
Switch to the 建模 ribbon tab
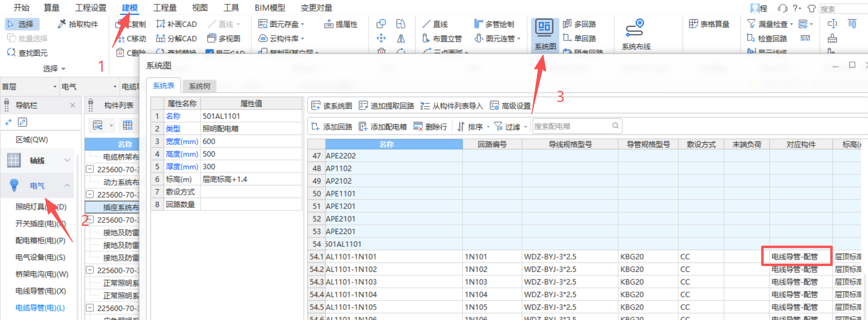[x=130, y=8]
